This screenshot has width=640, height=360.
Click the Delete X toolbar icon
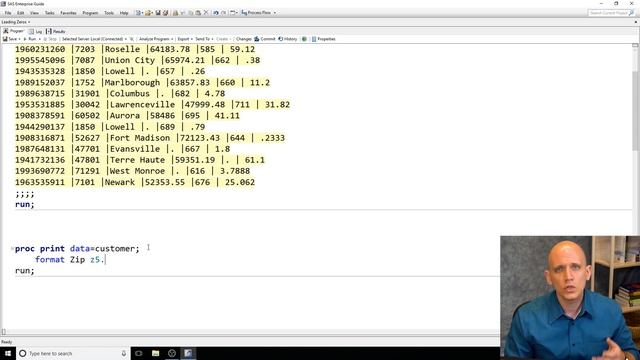tap(206, 13)
